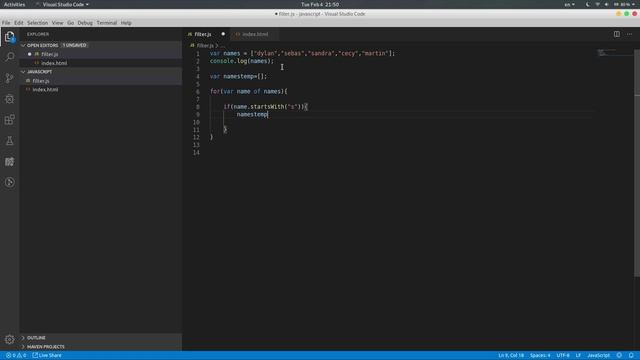The height and width of the screenshot is (360, 640).
Task: Click the unsaved dot on filter.js tab
Action: [x=223, y=34]
